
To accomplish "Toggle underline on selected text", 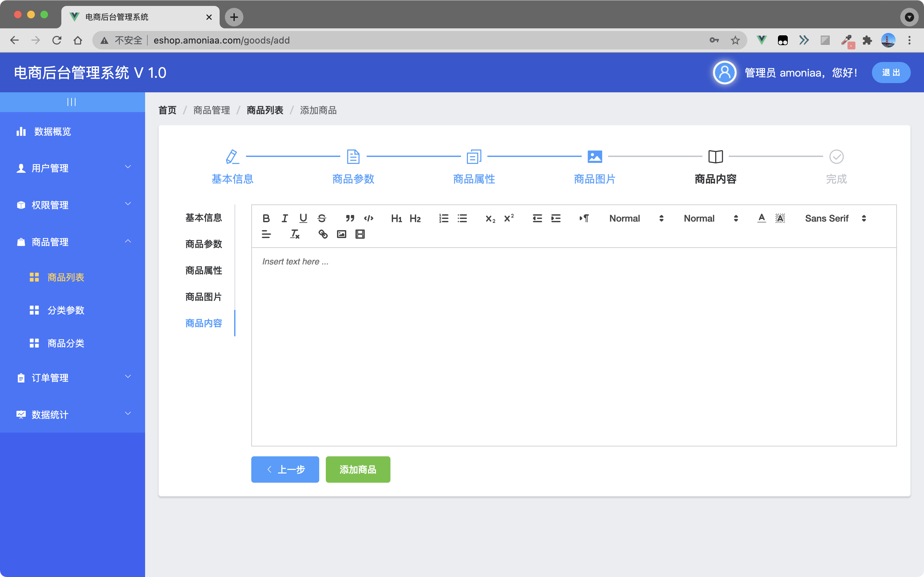I will point(303,218).
